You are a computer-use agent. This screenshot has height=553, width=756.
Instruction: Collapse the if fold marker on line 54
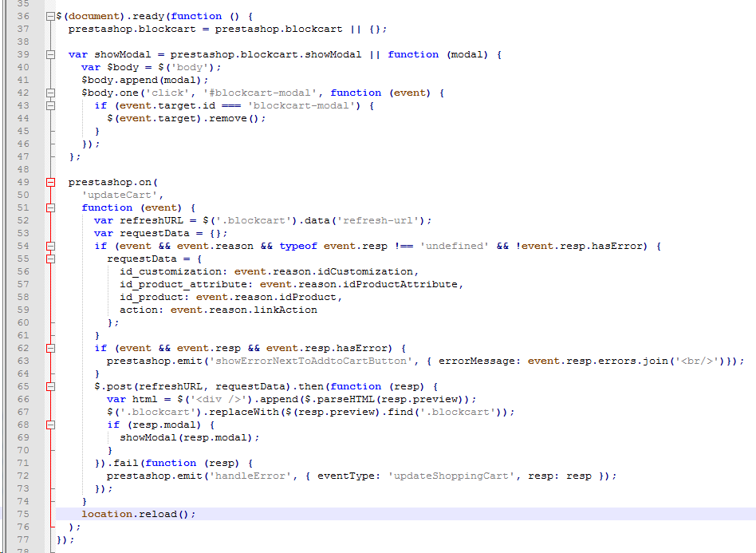(x=50, y=246)
